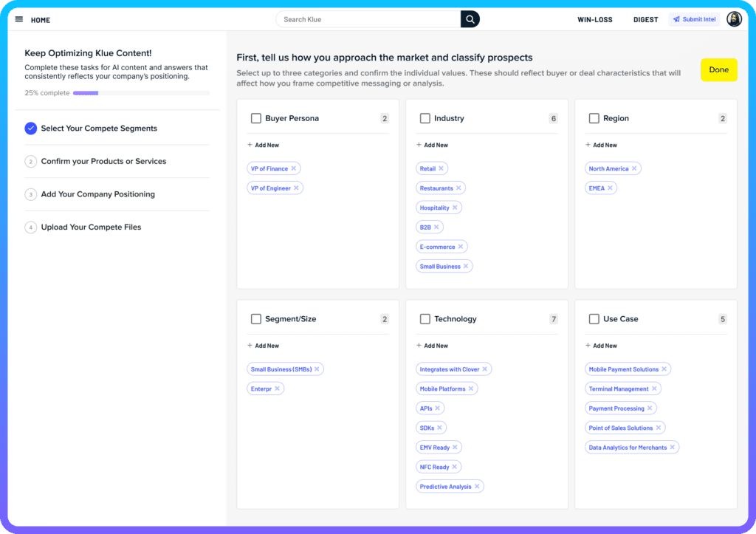Image resolution: width=756 pixels, height=534 pixels.
Task: Remove the Restaurants tag via its x
Action: pyautogui.click(x=458, y=188)
